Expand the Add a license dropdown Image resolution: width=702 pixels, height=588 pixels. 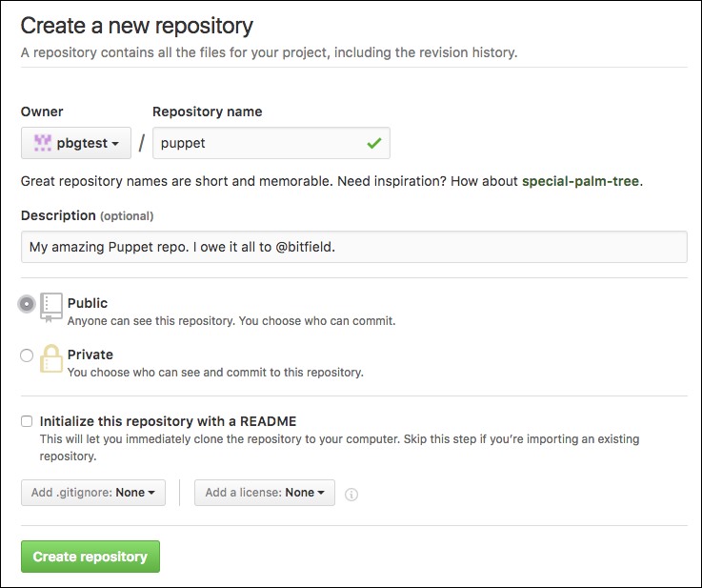(265, 493)
